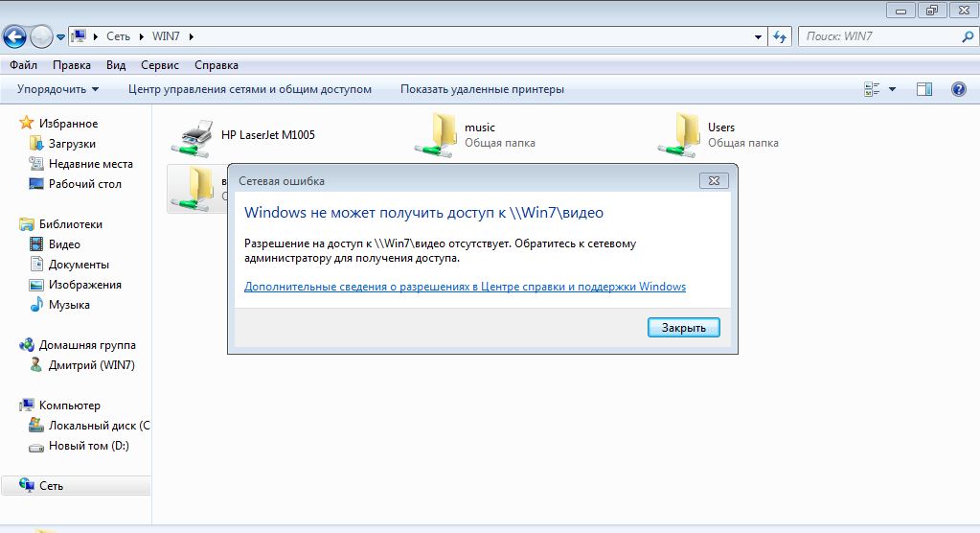Screen dimensions: 980x533
Task: Select Сеть in navigation pane
Action: click(x=51, y=486)
